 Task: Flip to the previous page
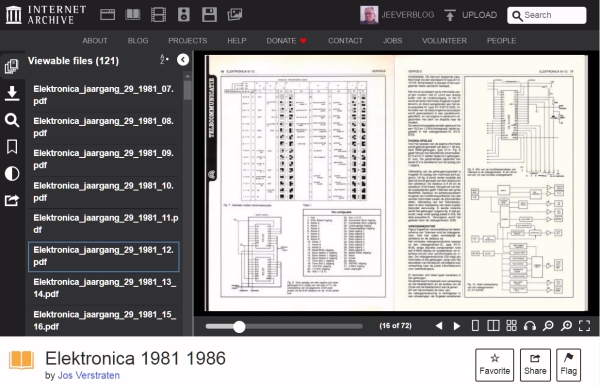pyautogui.click(x=439, y=326)
